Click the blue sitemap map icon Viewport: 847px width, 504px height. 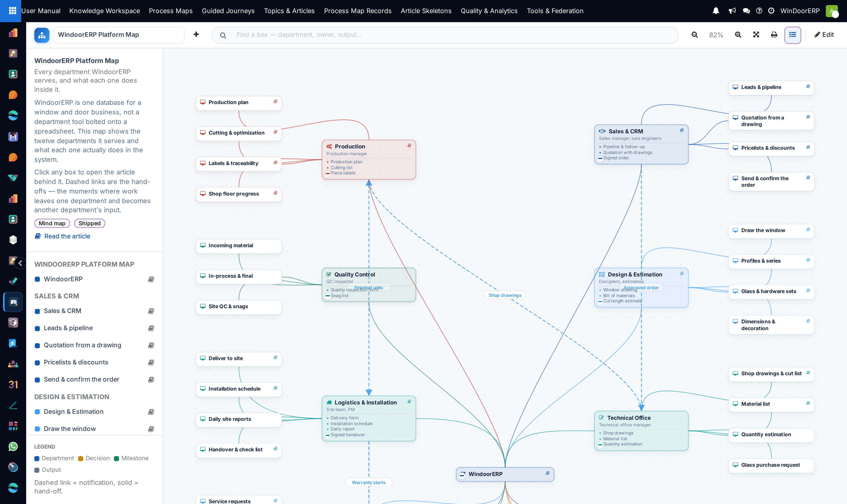click(42, 35)
